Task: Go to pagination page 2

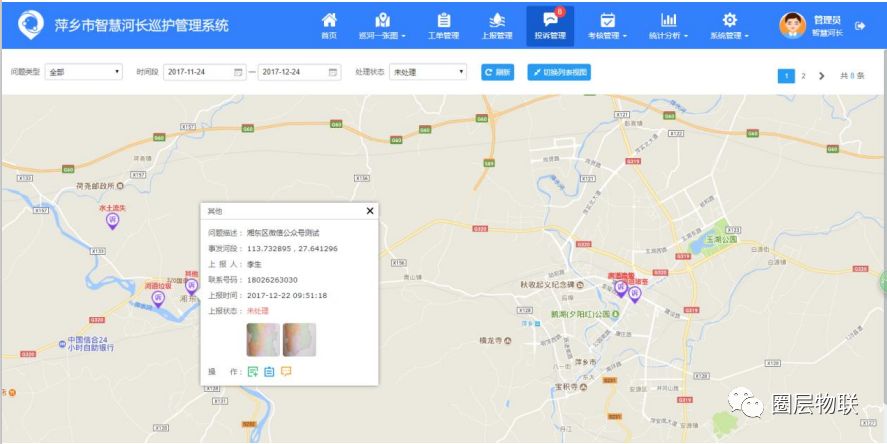Action: (x=803, y=75)
